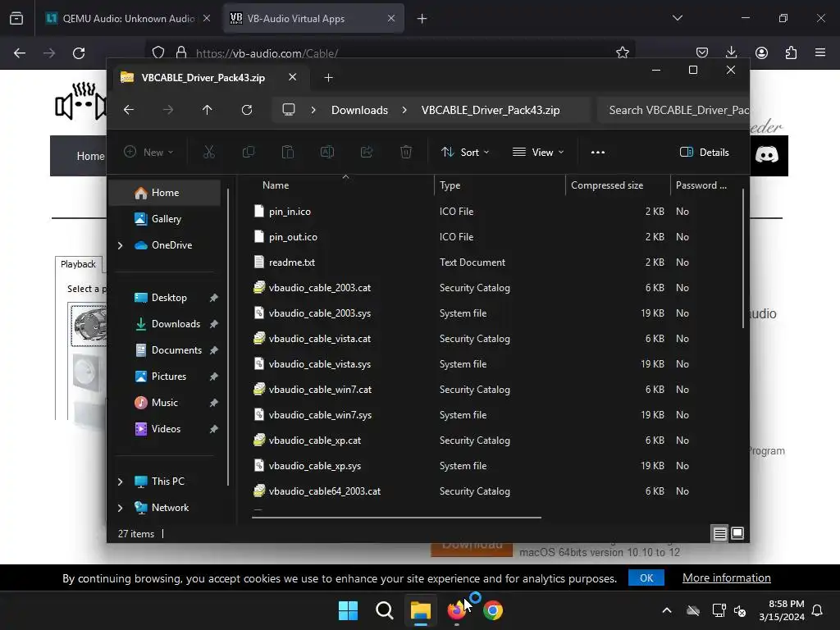Toggle the Details pane
The width and height of the screenshot is (840, 630).
click(705, 152)
